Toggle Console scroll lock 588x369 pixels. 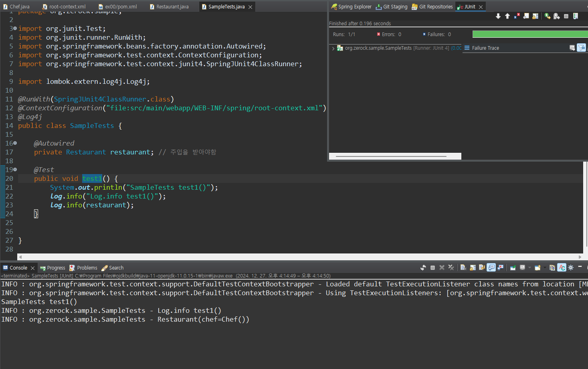coord(473,268)
